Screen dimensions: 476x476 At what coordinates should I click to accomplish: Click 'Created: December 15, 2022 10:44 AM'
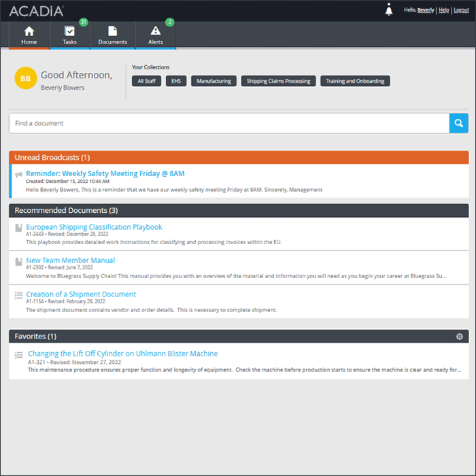click(x=67, y=182)
